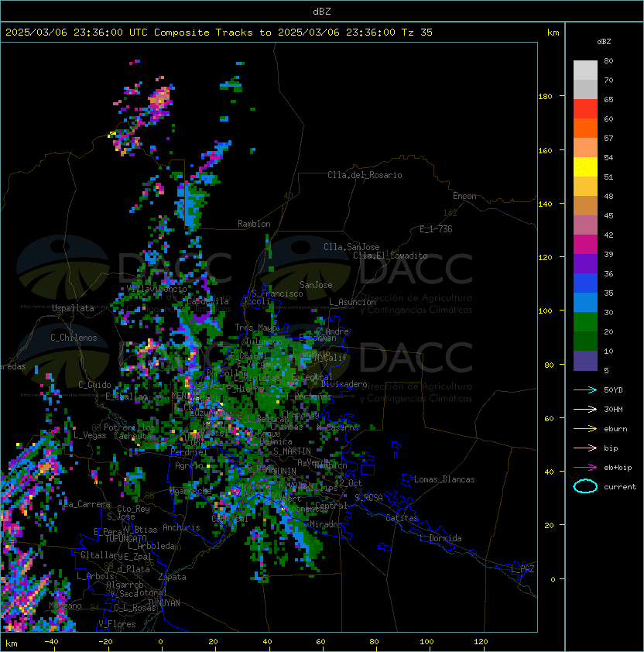Click the 'Villavicencio' map label
The width and height of the screenshot is (644, 652).
[x=156, y=289]
